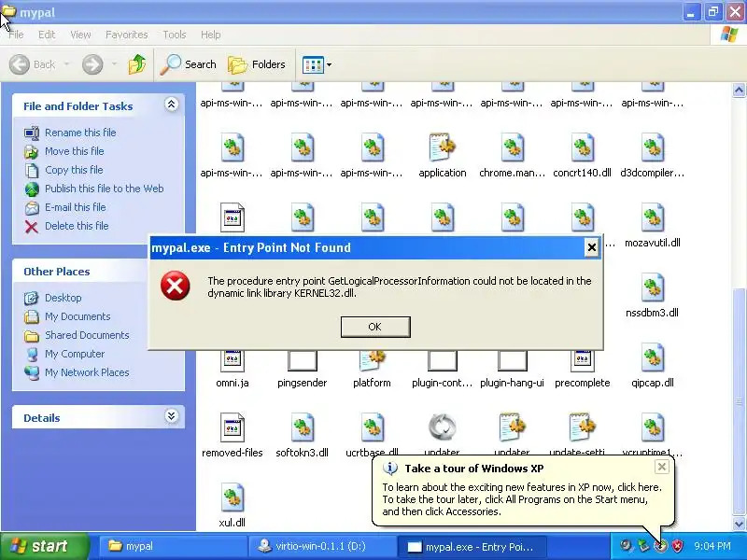The width and height of the screenshot is (747, 560).
Task: Select the d3dcompiler dll file icon
Action: pos(653,147)
